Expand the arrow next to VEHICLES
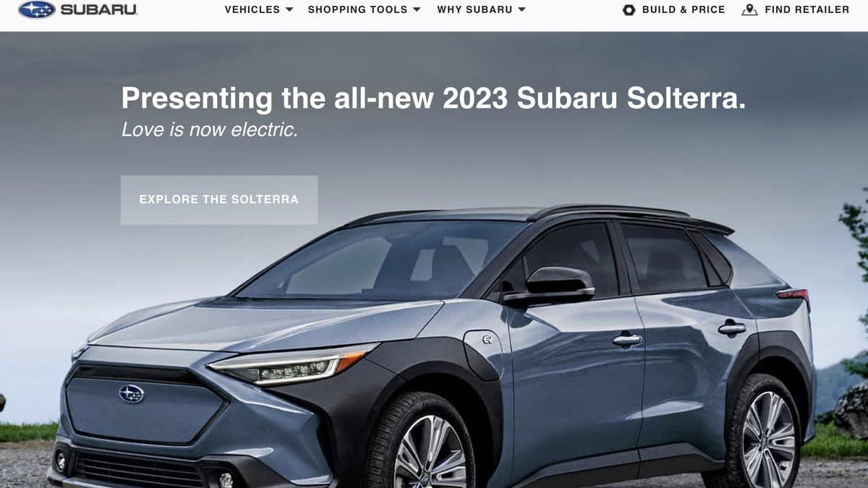868x488 pixels. [x=289, y=10]
